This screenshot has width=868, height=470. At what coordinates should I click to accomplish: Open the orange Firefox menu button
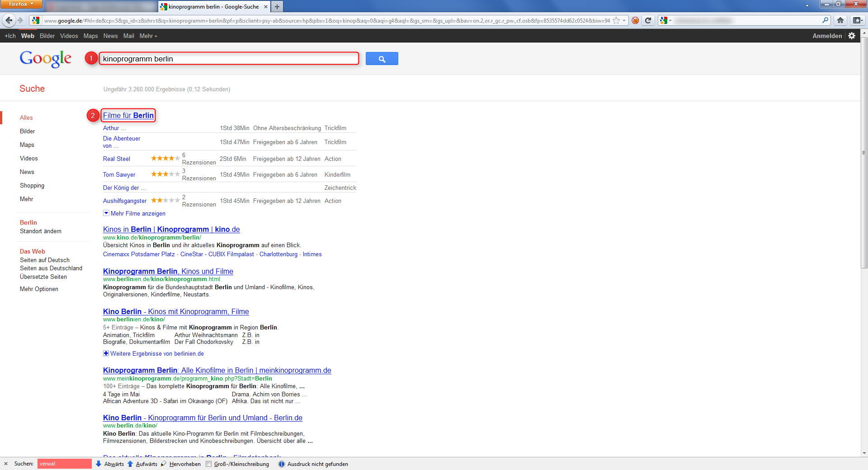click(x=21, y=4)
